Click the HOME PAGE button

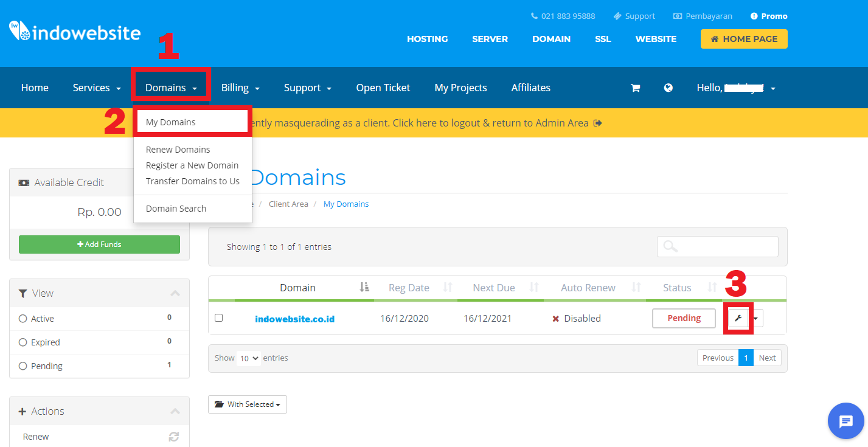coord(743,38)
